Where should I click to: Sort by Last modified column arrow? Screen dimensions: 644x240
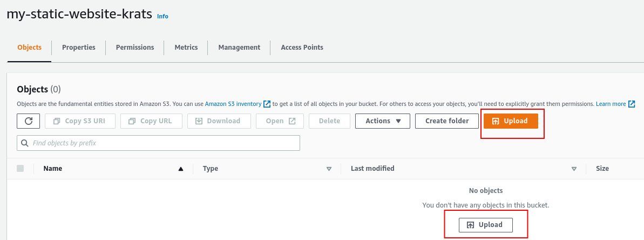574,169
